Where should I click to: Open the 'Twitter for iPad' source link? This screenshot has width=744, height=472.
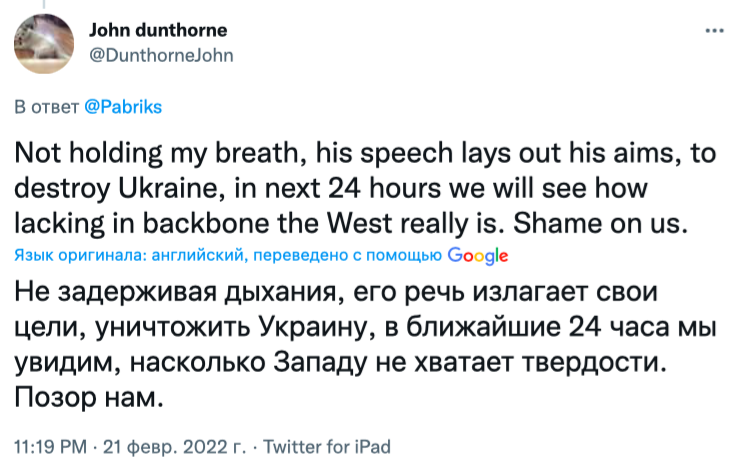coord(325,446)
